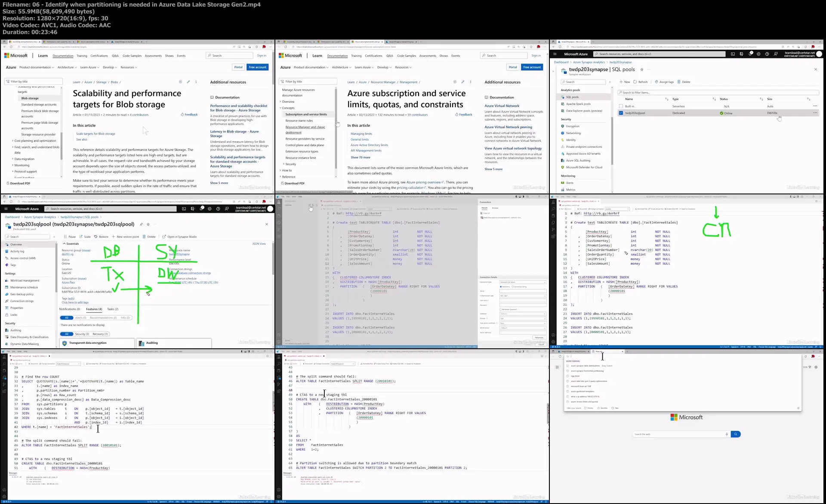Tick the Built-in pool row checkbox
This screenshot has height=504, width=826.
621,106
